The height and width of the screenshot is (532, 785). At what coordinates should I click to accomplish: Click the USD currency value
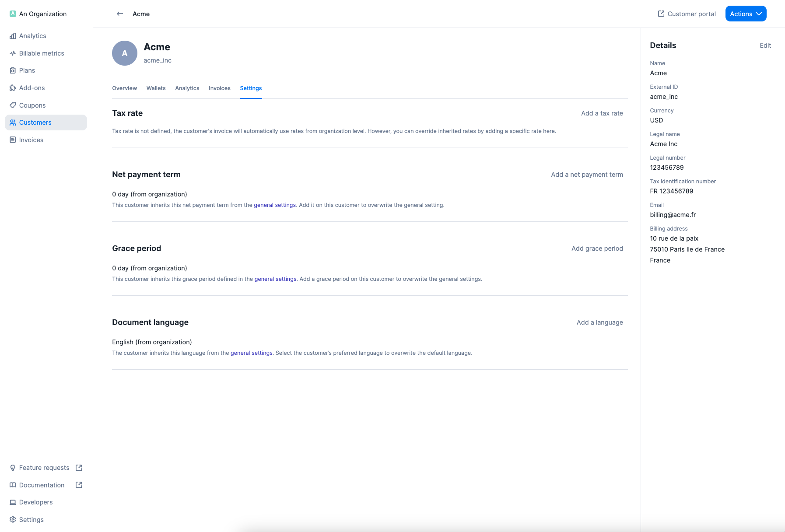click(656, 120)
